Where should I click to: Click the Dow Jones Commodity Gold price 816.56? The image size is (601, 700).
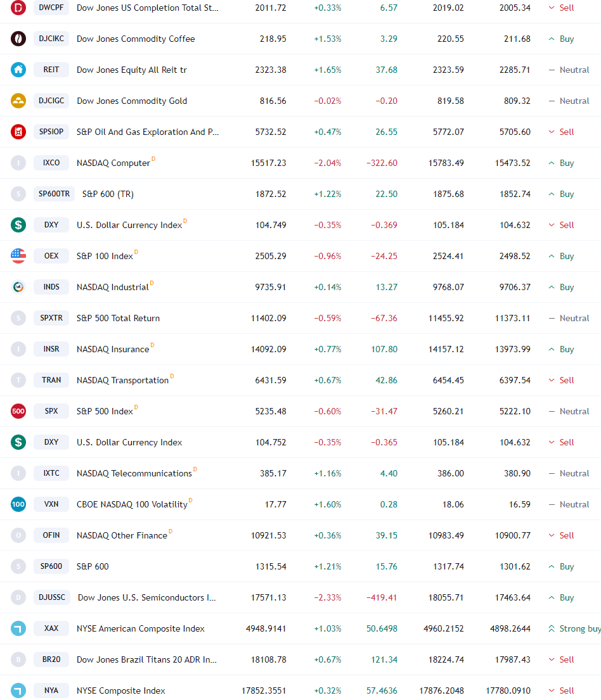[273, 101]
